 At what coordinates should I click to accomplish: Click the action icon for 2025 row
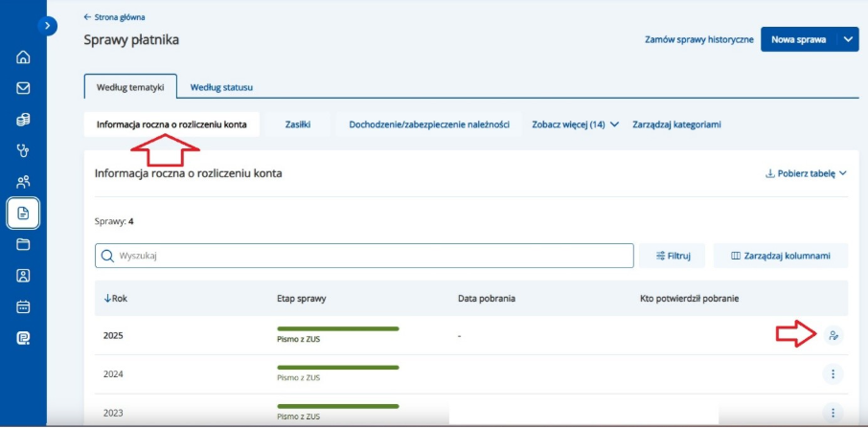pyautogui.click(x=833, y=335)
